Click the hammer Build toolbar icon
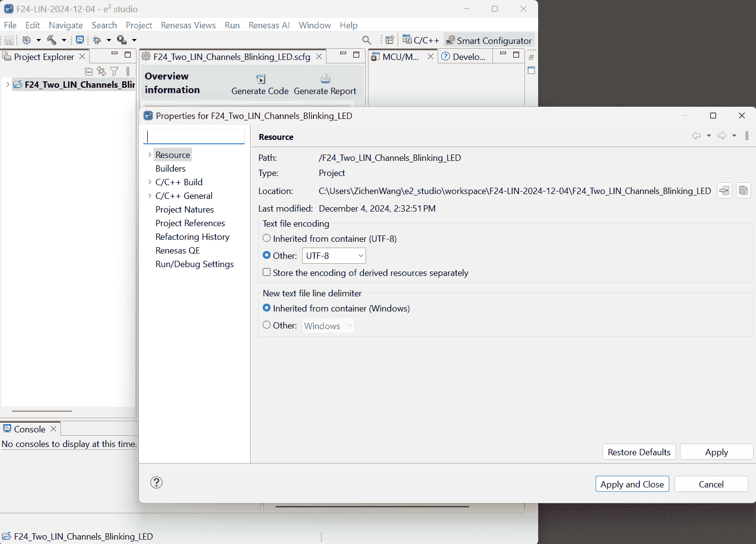The width and height of the screenshot is (756, 544). click(x=52, y=40)
